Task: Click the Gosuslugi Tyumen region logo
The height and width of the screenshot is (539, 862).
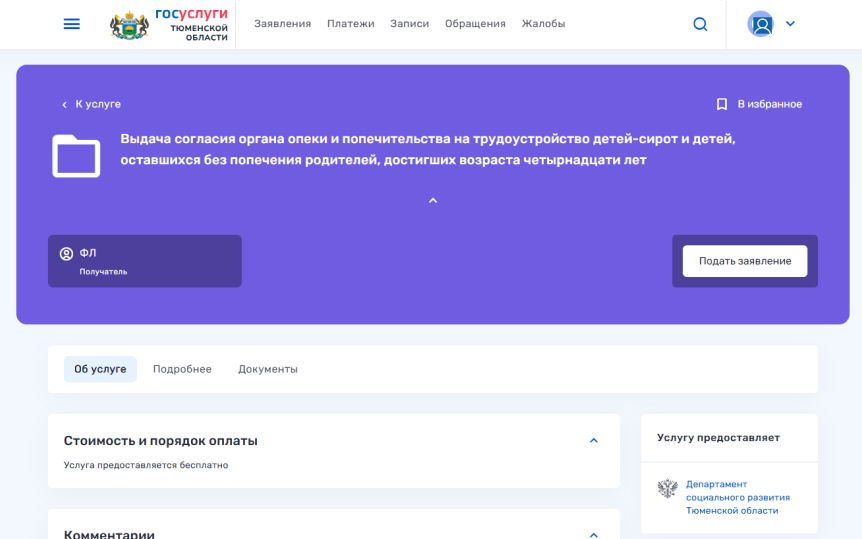Action: point(169,24)
